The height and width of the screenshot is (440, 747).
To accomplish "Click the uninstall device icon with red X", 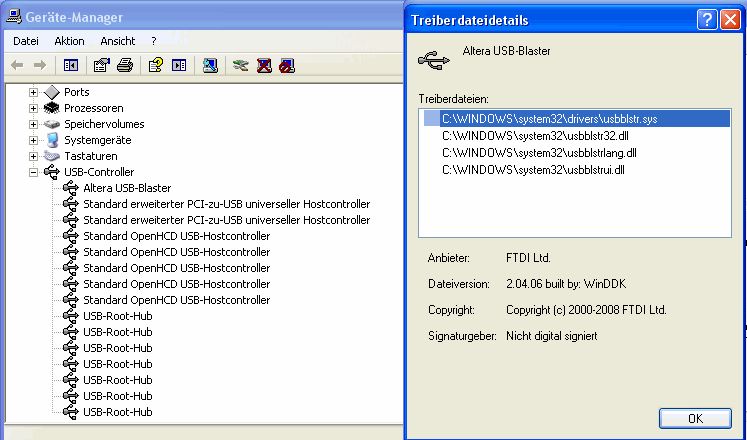I will pyautogui.click(x=264, y=65).
